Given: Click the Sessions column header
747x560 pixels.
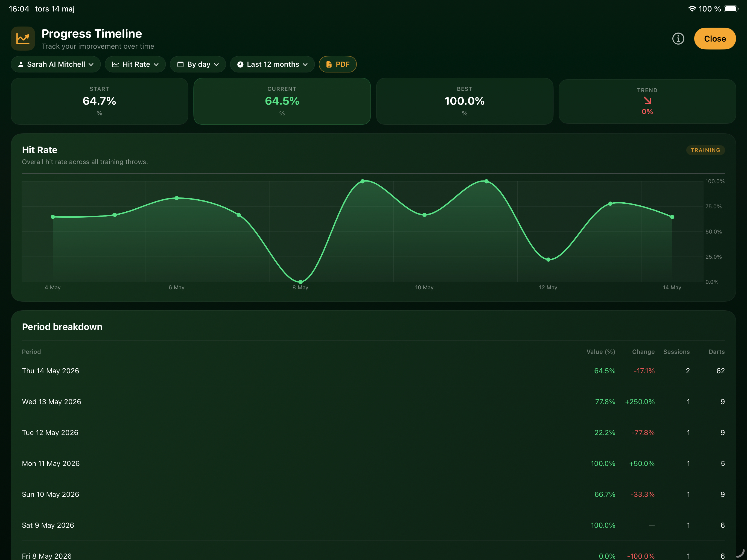Looking at the screenshot, I should [676, 352].
